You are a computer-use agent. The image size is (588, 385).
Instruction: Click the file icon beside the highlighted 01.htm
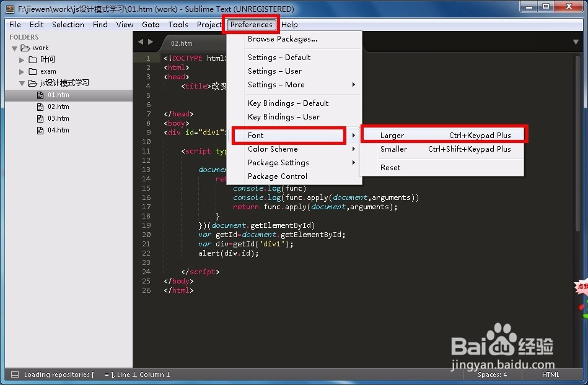(40, 95)
